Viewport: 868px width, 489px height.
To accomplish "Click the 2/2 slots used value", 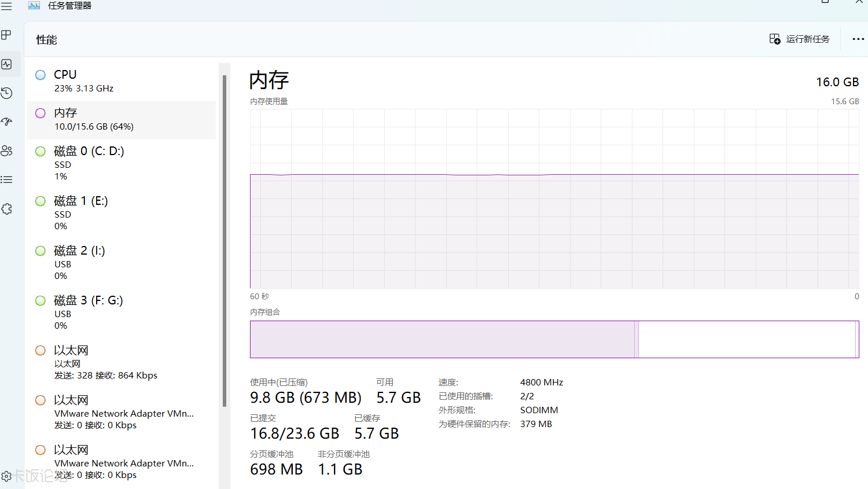I will pyautogui.click(x=527, y=396).
